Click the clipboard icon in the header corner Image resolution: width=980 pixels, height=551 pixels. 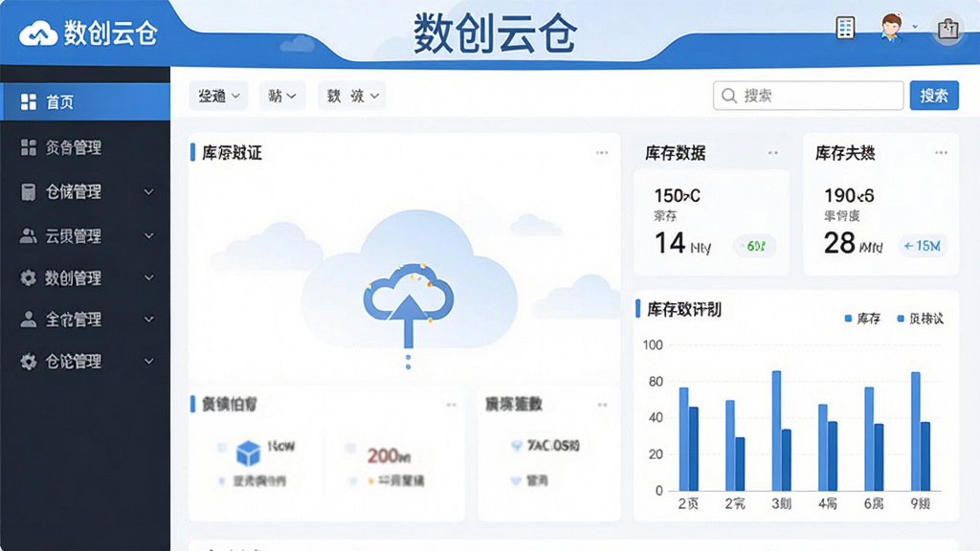[948, 28]
